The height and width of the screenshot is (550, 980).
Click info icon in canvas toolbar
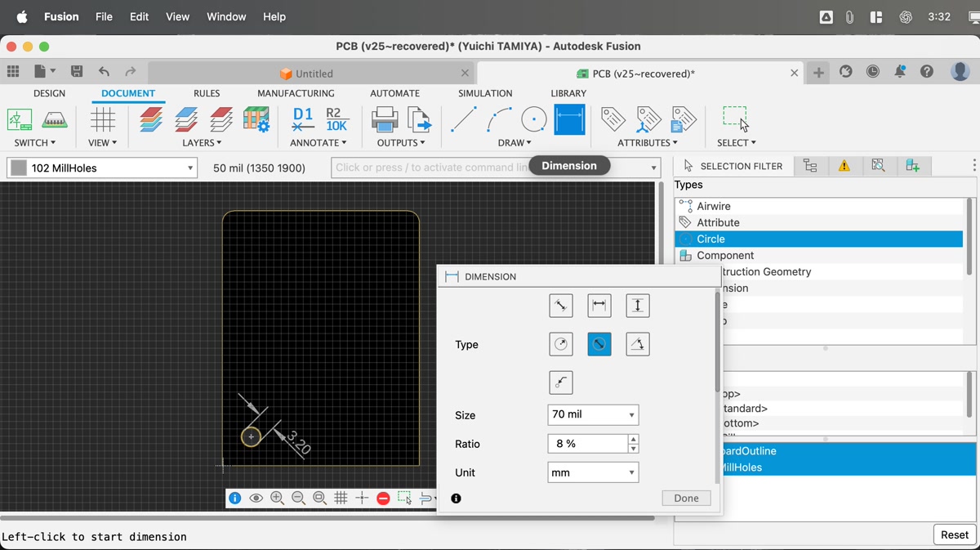(x=234, y=498)
